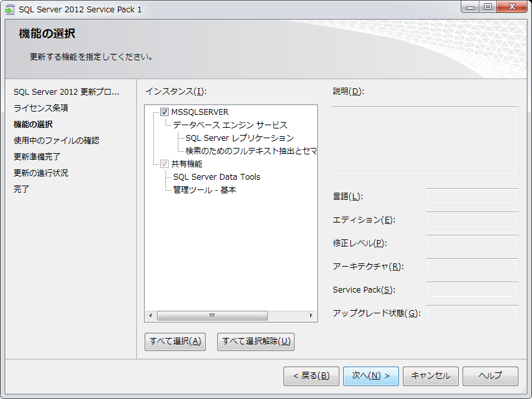Click the horizontal scrollbar right arrow
This screenshot has height=399, width=532.
[x=311, y=316]
